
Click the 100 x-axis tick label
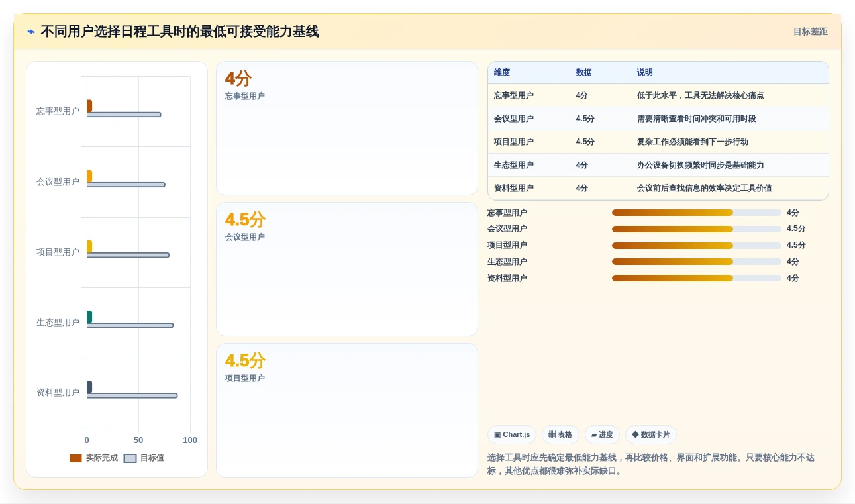click(190, 440)
